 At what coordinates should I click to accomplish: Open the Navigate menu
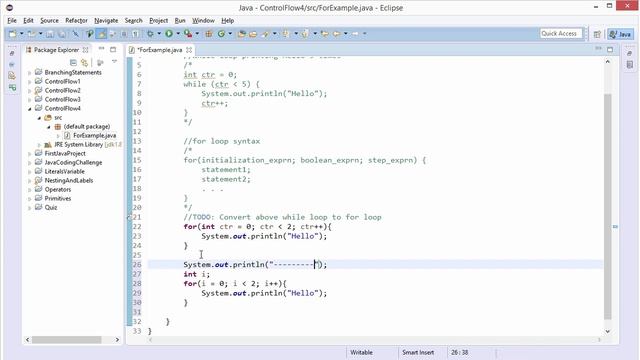click(106, 20)
